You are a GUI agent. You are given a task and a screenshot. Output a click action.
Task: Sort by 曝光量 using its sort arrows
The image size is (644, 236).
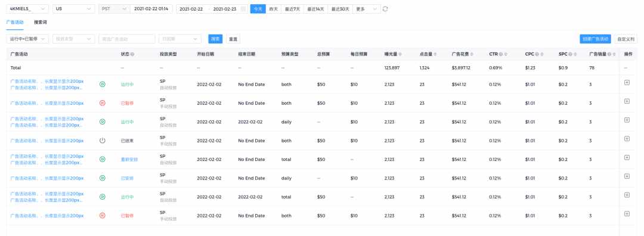click(400, 54)
